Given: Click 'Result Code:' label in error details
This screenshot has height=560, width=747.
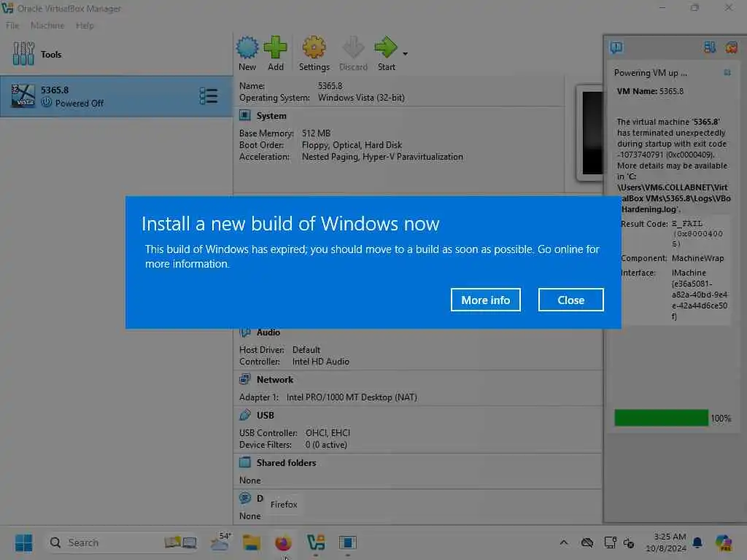Looking at the screenshot, I should pyautogui.click(x=644, y=224).
